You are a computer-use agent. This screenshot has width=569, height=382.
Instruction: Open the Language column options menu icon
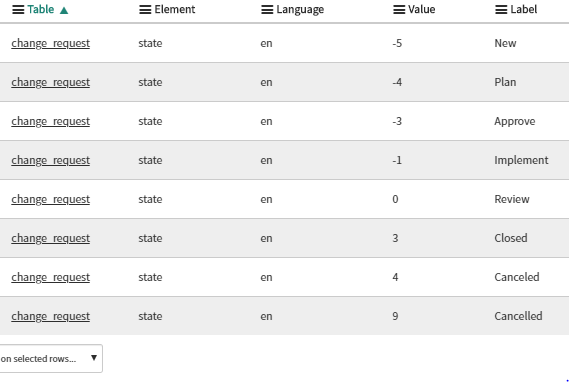point(267,10)
